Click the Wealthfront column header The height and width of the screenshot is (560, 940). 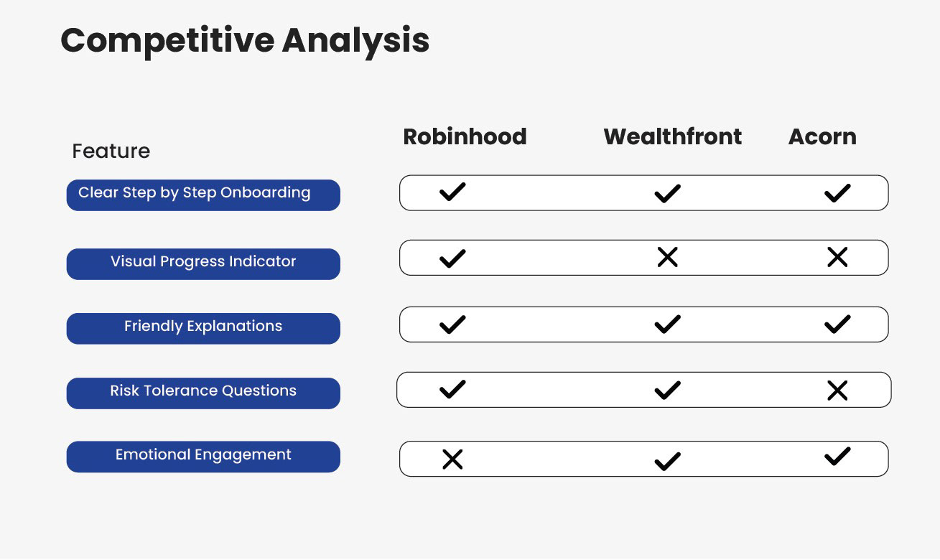click(672, 136)
